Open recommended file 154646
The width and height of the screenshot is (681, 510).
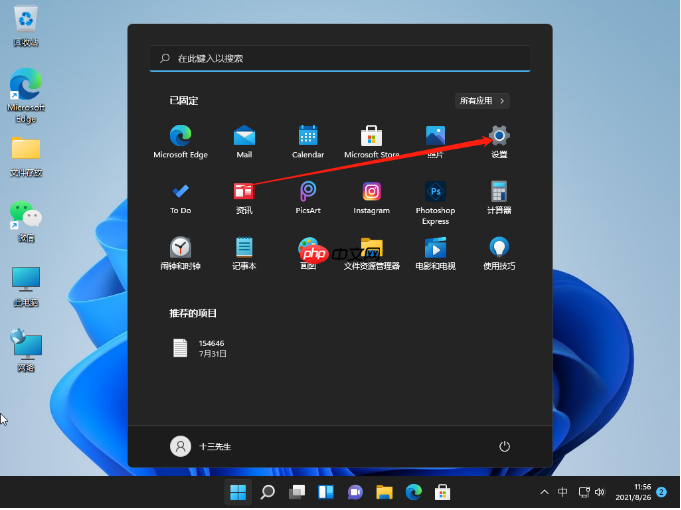coord(200,348)
